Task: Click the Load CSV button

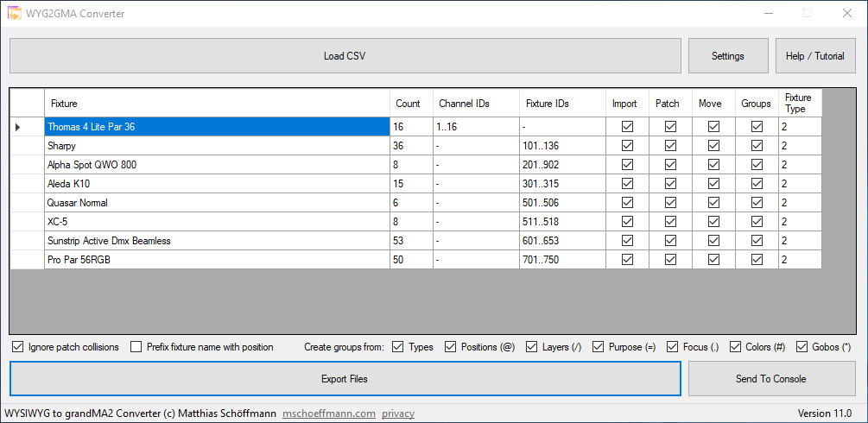Action: tap(345, 56)
